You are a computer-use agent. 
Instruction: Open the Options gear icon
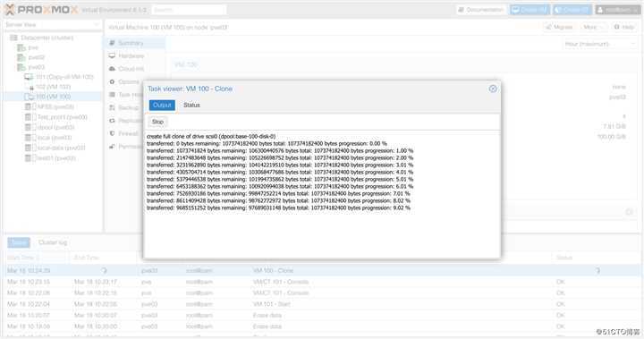tap(112, 81)
